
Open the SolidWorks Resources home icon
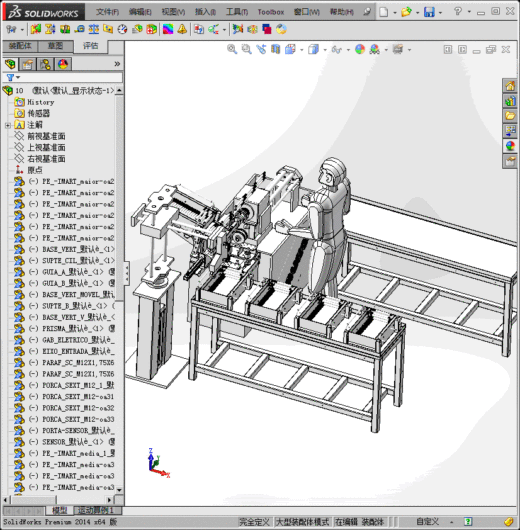(510, 86)
